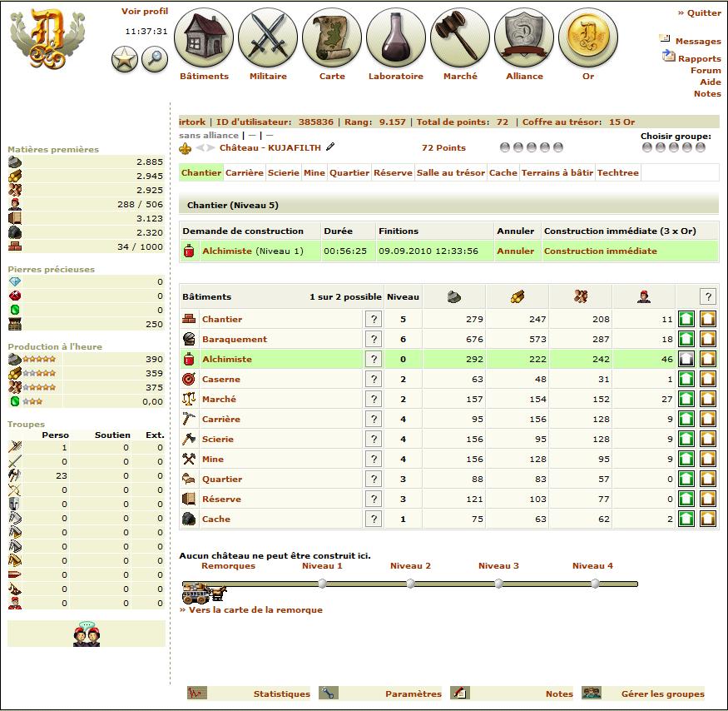
Task: Click the Messages envelope icon
Action: (665, 38)
